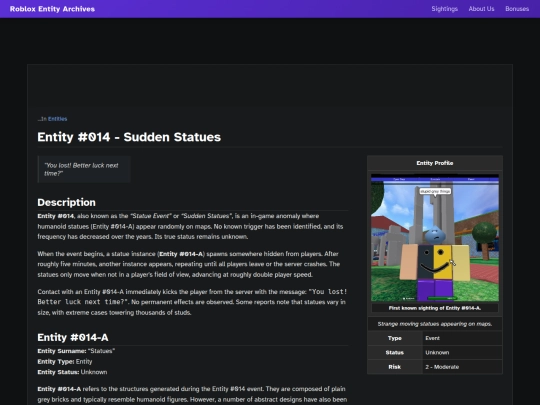Click the 'First known sighting of Entity #014-A' caption
540x405 pixels.
pos(435,308)
